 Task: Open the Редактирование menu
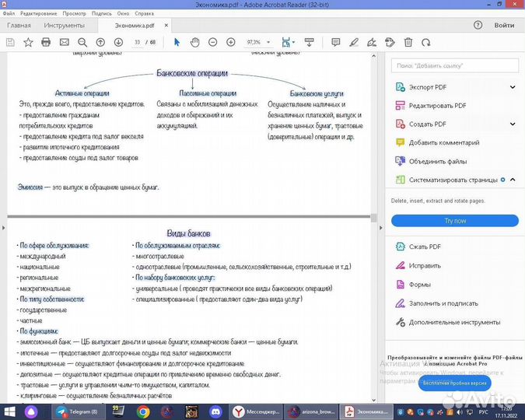(38, 13)
